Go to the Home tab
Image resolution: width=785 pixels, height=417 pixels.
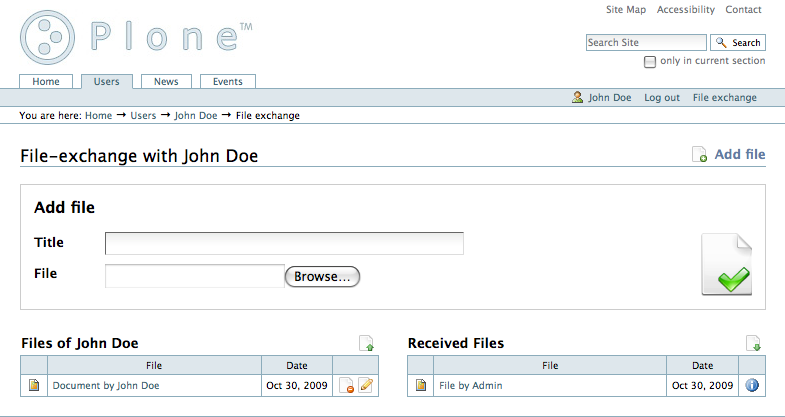coord(46,82)
